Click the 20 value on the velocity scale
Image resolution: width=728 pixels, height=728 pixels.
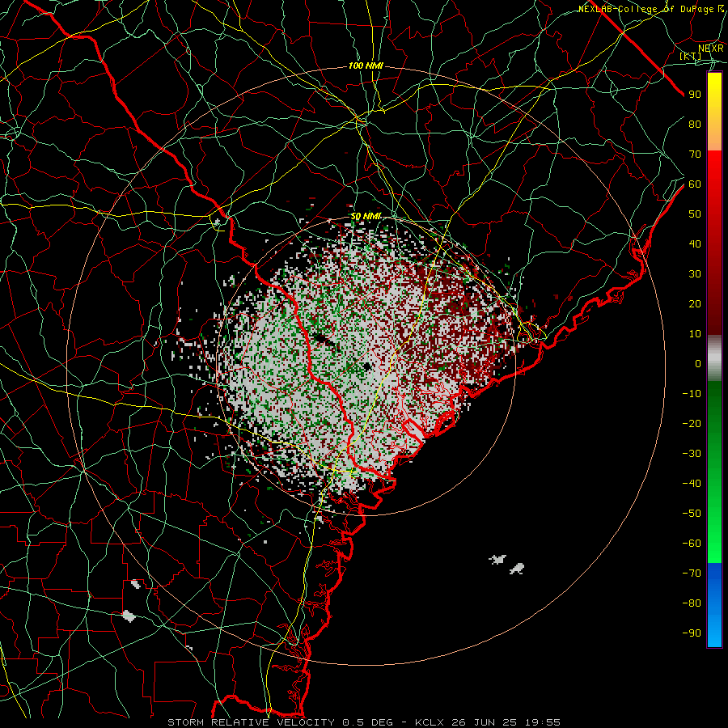(x=695, y=303)
